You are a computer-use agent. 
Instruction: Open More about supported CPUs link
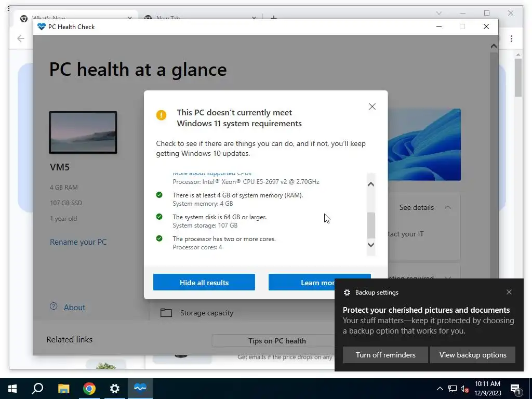pos(212,174)
